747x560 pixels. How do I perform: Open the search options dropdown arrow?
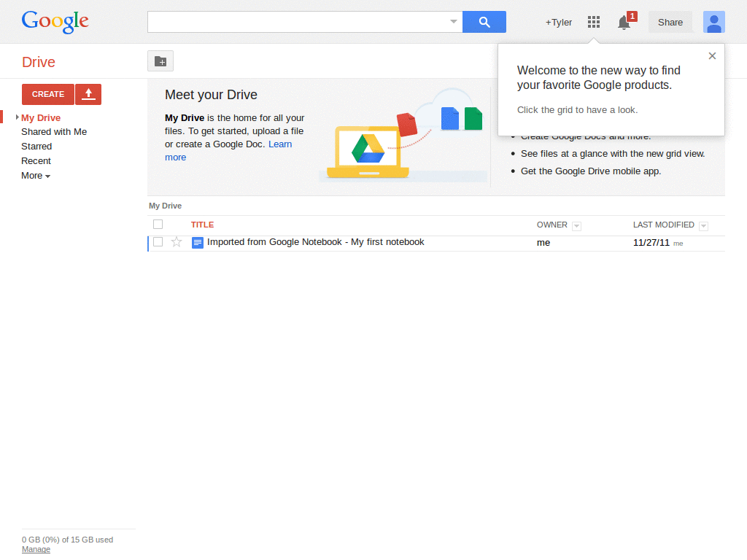point(453,22)
